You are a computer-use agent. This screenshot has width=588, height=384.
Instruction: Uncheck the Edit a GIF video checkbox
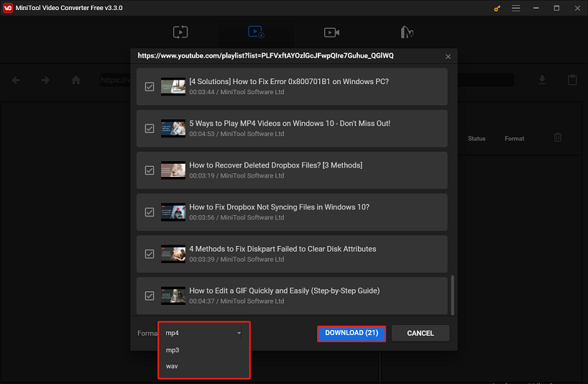click(x=150, y=296)
